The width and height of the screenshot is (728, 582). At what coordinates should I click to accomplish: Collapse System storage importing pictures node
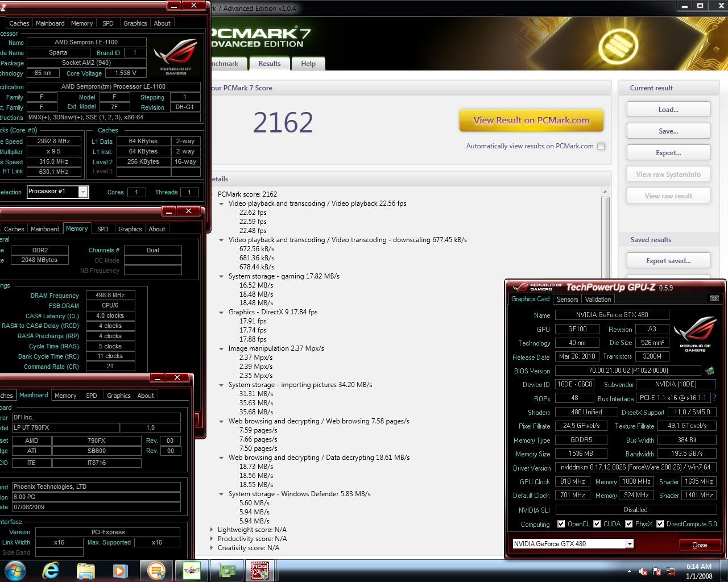[x=221, y=385]
